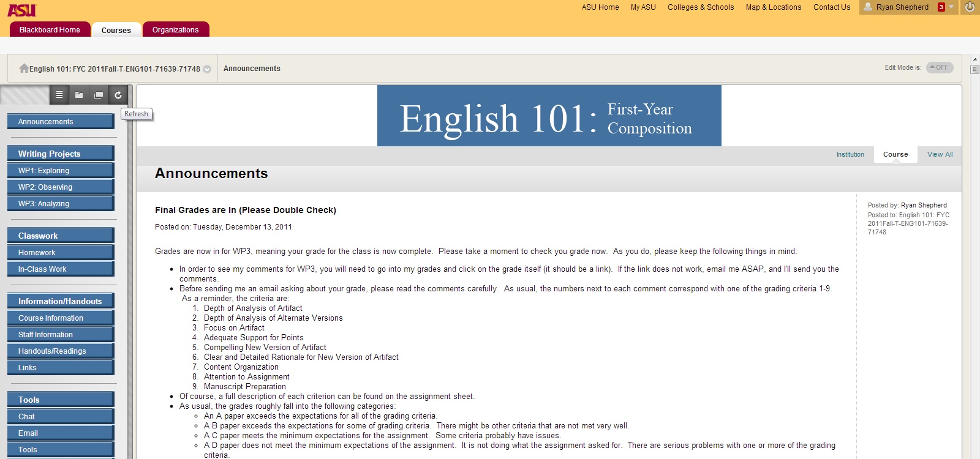Image resolution: width=980 pixels, height=459 pixels.
Task: Refresh the course menu
Action: tap(118, 95)
